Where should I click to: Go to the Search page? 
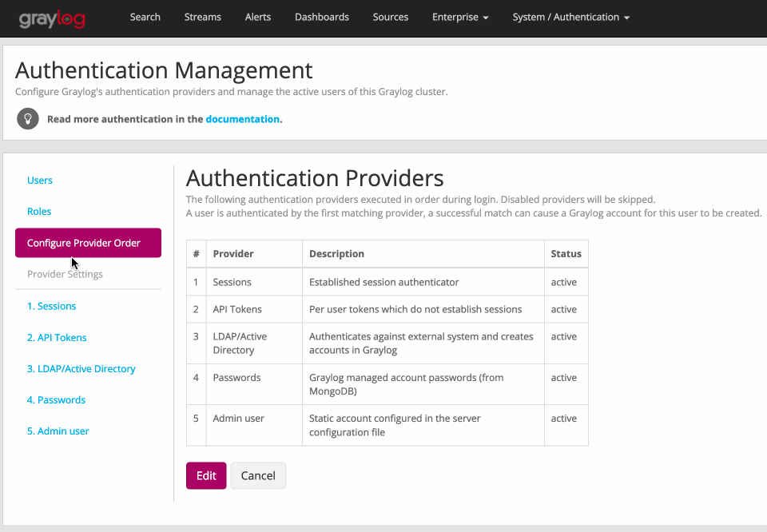coord(145,17)
